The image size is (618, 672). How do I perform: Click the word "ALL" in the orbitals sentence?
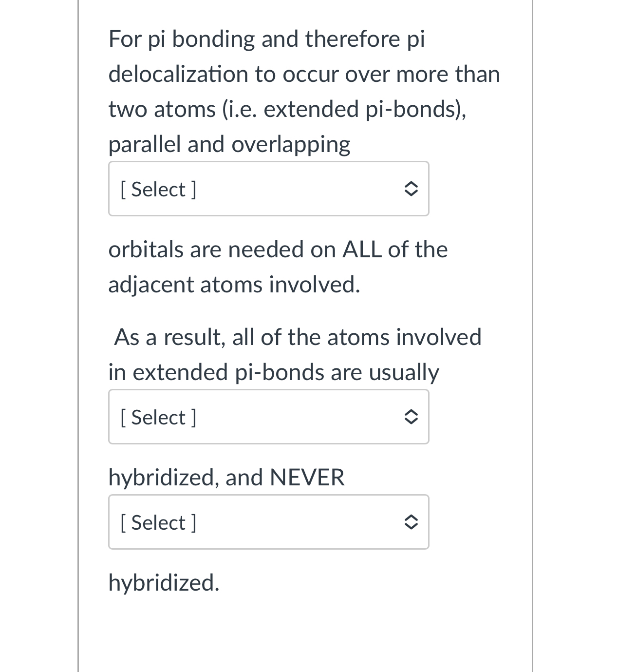tap(362, 250)
